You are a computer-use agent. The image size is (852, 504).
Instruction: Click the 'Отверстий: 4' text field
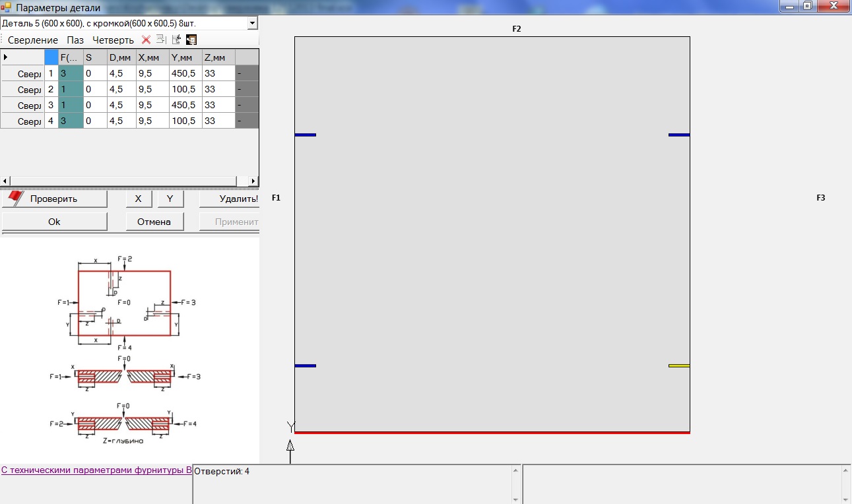(x=352, y=484)
